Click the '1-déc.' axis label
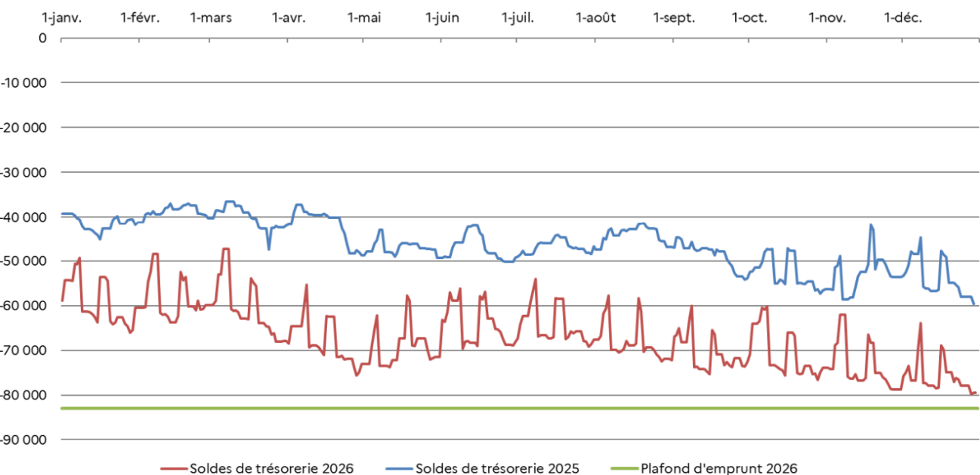 pyautogui.click(x=903, y=17)
